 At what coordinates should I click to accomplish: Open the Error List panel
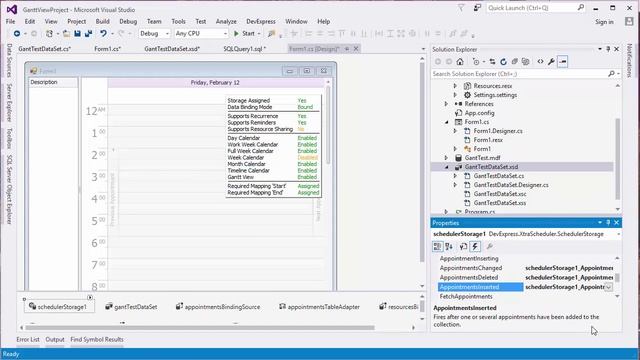pos(28,339)
